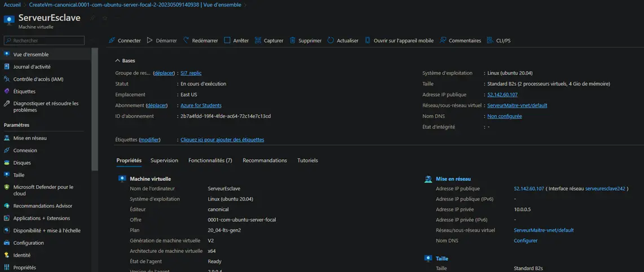
Task: Click public IP 52.142.60.107 in Bases section
Action: pyautogui.click(x=502, y=94)
